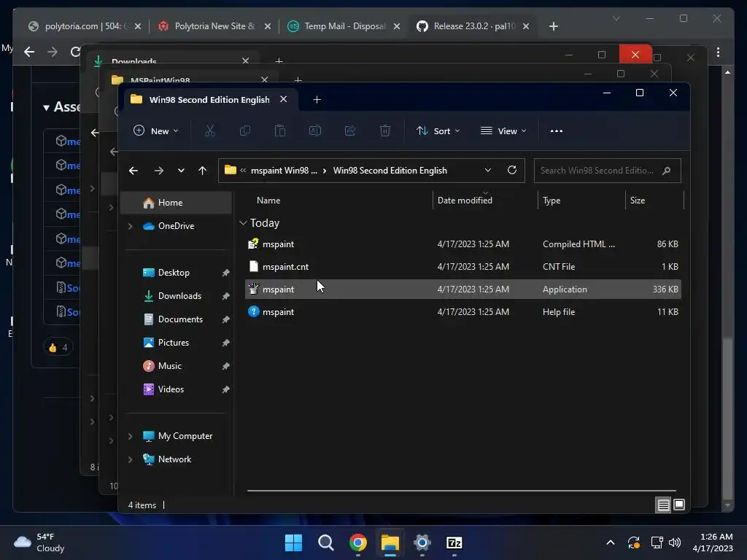Image resolution: width=747 pixels, height=560 pixels.
Task: Select mspaint Compiled HTML file
Action: coord(463,244)
